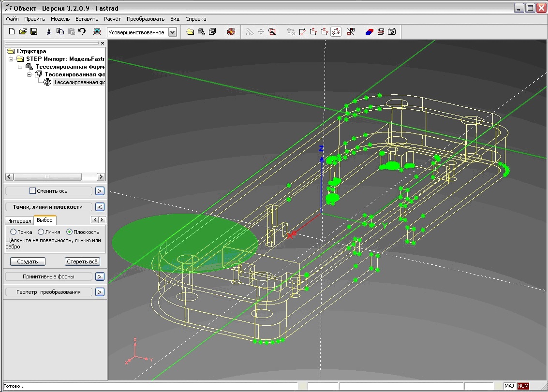Viewport: 548px width, 392px height.
Task: Click the stacked cubes toolbar icon
Action: [212, 32]
